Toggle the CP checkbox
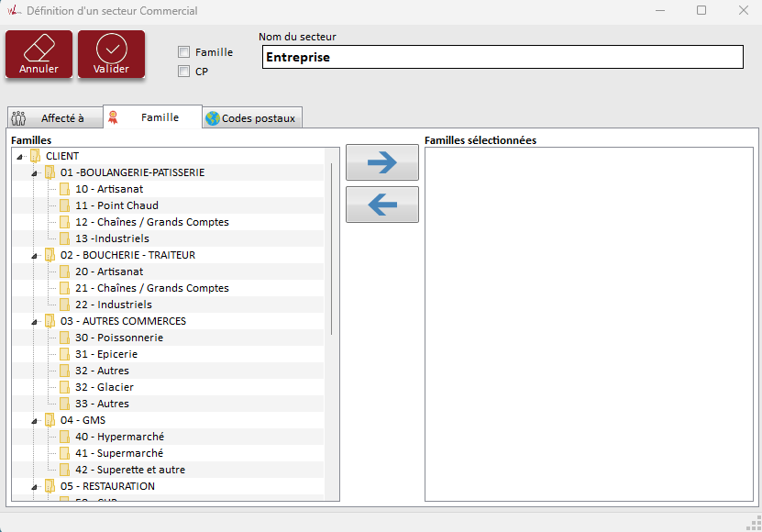The image size is (762, 532). point(184,71)
